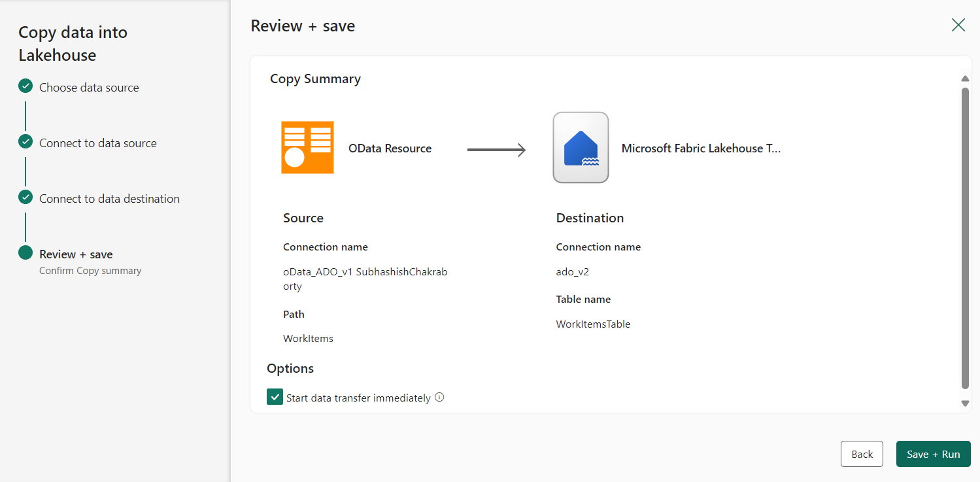The width and height of the screenshot is (980, 482).
Task: Click the Confirm Copy summary subtitle
Action: click(x=90, y=271)
